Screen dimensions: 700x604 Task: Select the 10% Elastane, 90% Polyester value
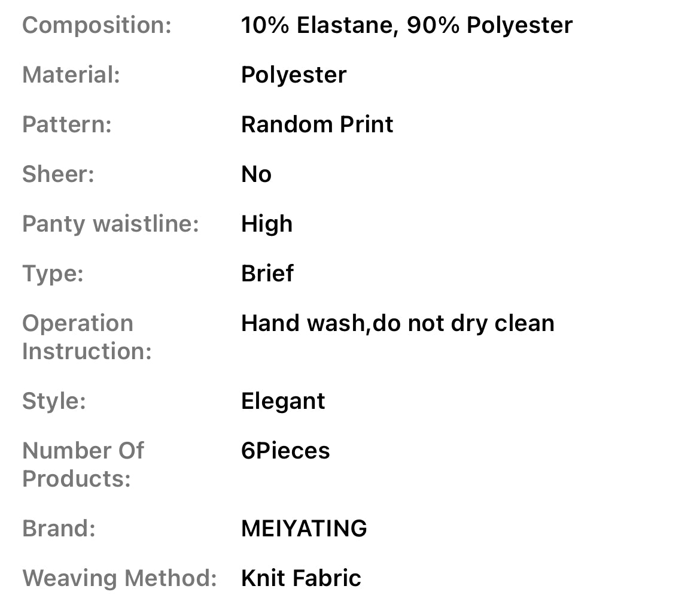407,25
